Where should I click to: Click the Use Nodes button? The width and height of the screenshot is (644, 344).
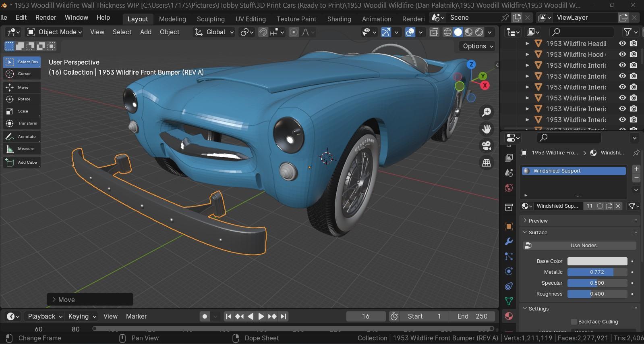pyautogui.click(x=580, y=246)
